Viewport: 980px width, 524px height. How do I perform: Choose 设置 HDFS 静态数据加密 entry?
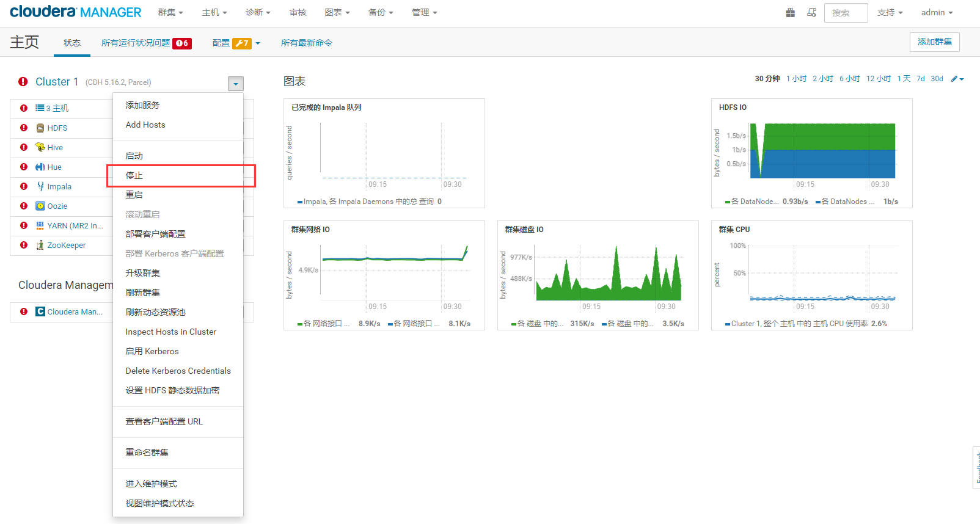pos(178,390)
